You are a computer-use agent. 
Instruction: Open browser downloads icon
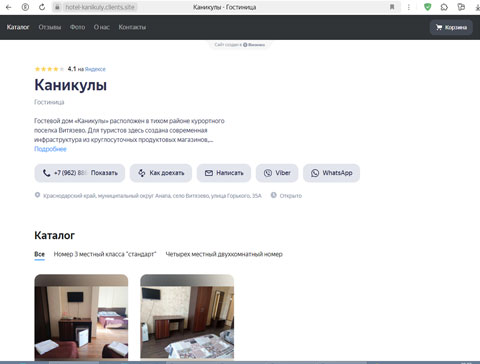(x=478, y=7)
